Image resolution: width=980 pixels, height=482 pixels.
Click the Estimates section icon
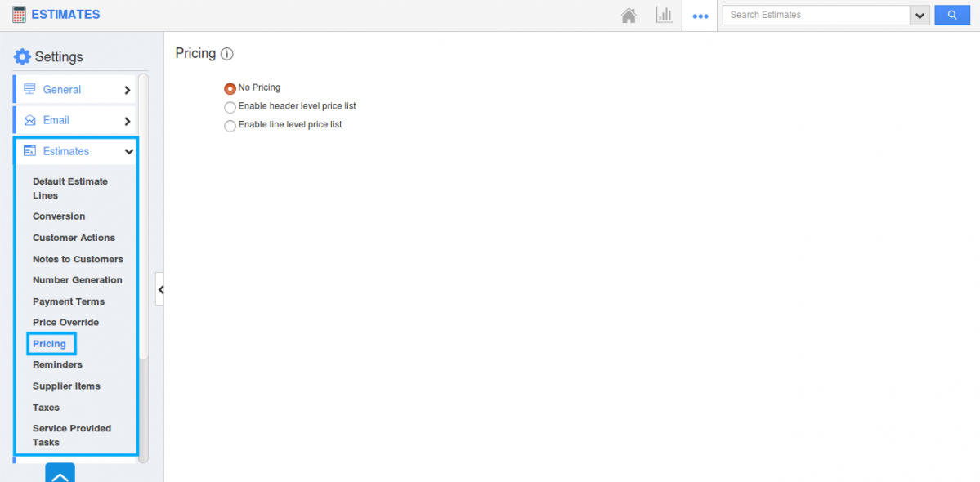coord(30,150)
